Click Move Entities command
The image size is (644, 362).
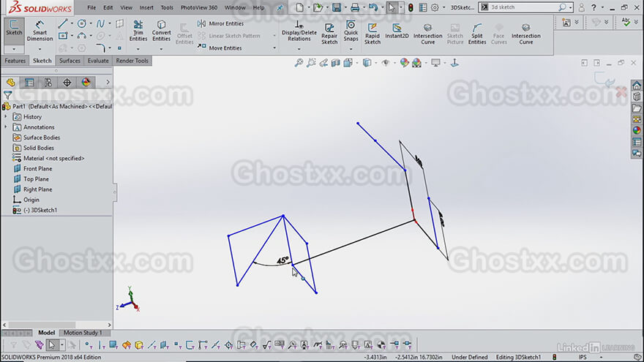tap(220, 48)
